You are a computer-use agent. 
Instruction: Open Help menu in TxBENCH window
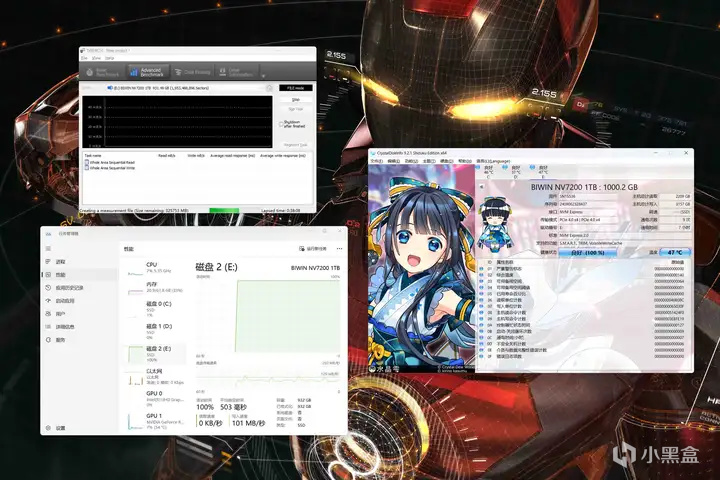coord(109,58)
